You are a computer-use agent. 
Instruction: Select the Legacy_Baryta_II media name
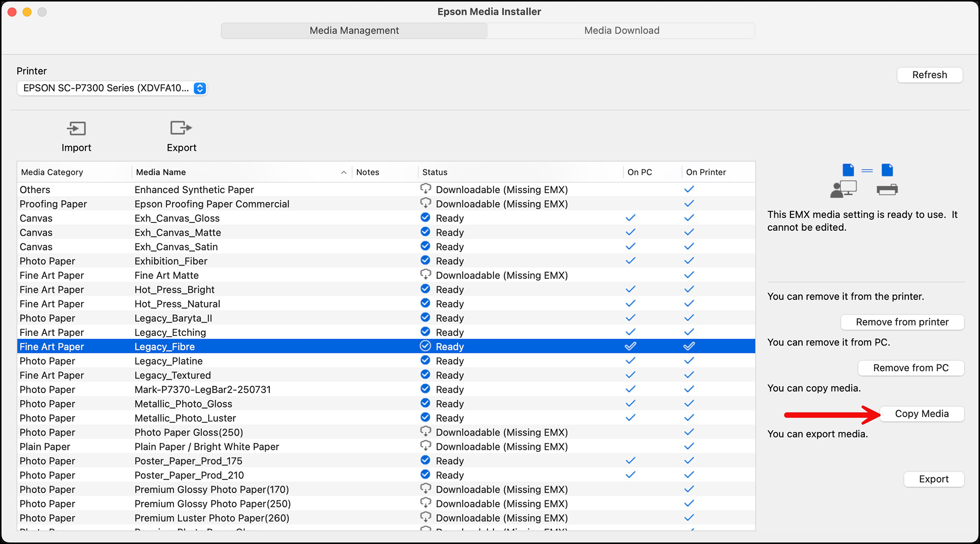tap(173, 318)
